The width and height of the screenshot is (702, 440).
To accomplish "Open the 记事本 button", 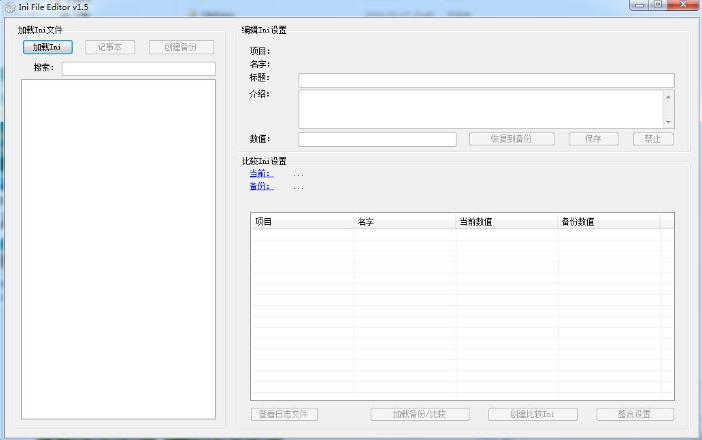I will click(110, 47).
